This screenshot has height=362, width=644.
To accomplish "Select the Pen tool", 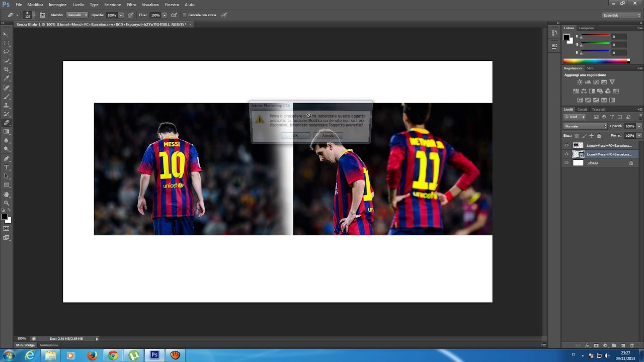I will (x=7, y=158).
